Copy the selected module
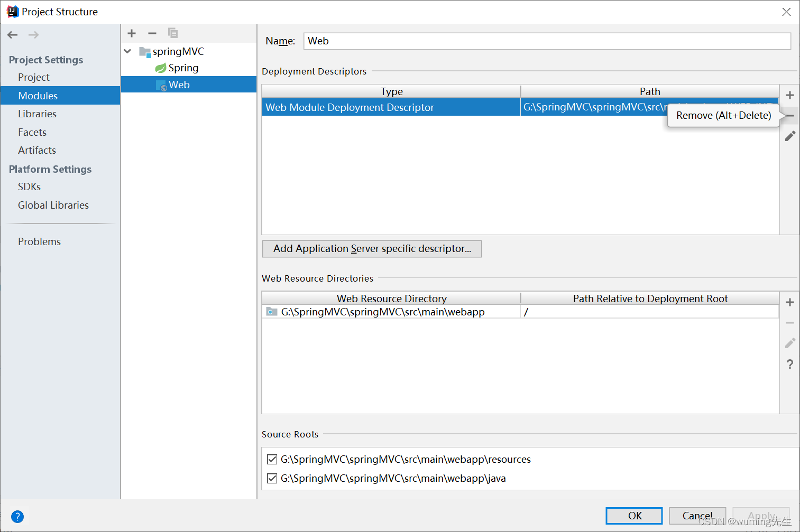Viewport: 800px width, 532px height. tap(173, 33)
